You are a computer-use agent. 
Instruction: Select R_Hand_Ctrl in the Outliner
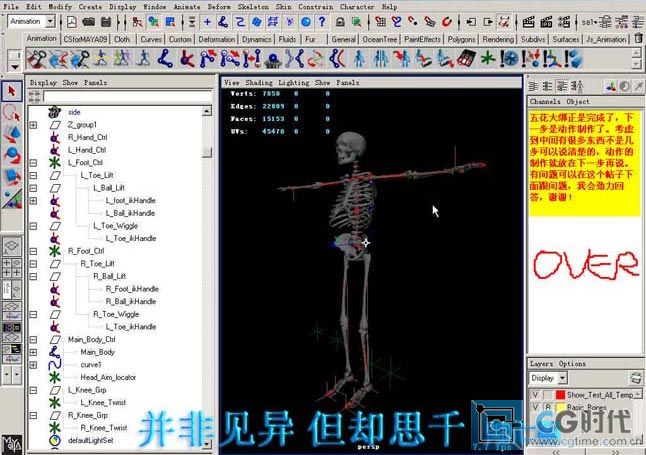pyautogui.click(x=87, y=137)
